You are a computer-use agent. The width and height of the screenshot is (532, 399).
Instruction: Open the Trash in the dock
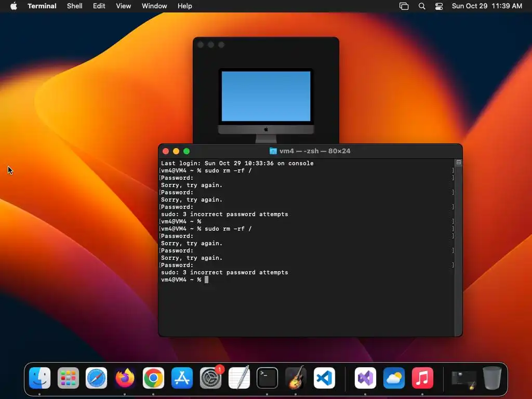tap(492, 378)
